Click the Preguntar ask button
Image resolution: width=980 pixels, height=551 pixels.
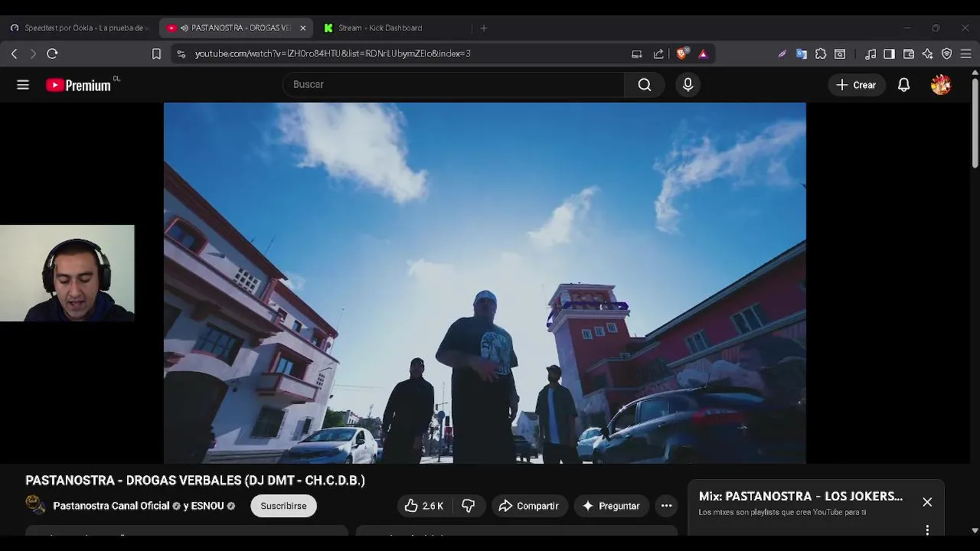[x=611, y=506]
